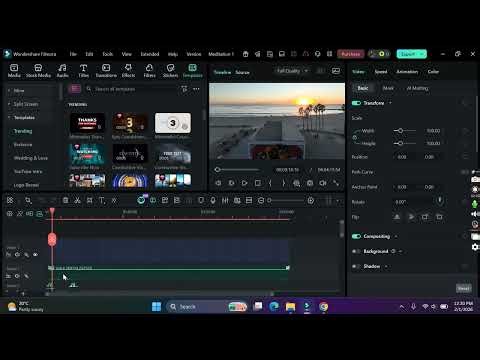The height and width of the screenshot is (360, 480).
Task: Collapse the Templates category
Action: coord(9,118)
